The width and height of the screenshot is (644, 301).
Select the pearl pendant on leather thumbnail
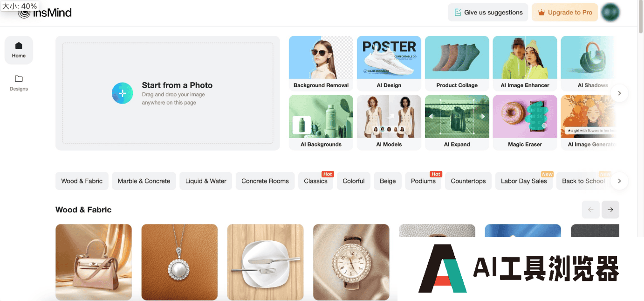[x=179, y=262]
